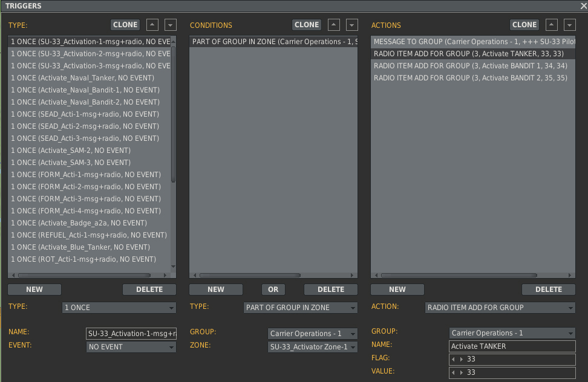Select trigger FORM_Acti-2-msg+radio
The image size is (588, 382).
tap(90, 187)
